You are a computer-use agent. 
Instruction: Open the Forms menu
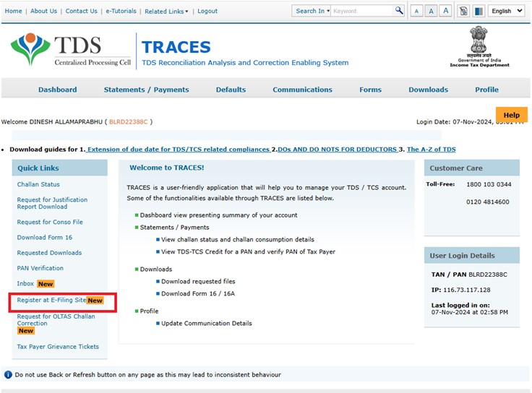tap(370, 90)
